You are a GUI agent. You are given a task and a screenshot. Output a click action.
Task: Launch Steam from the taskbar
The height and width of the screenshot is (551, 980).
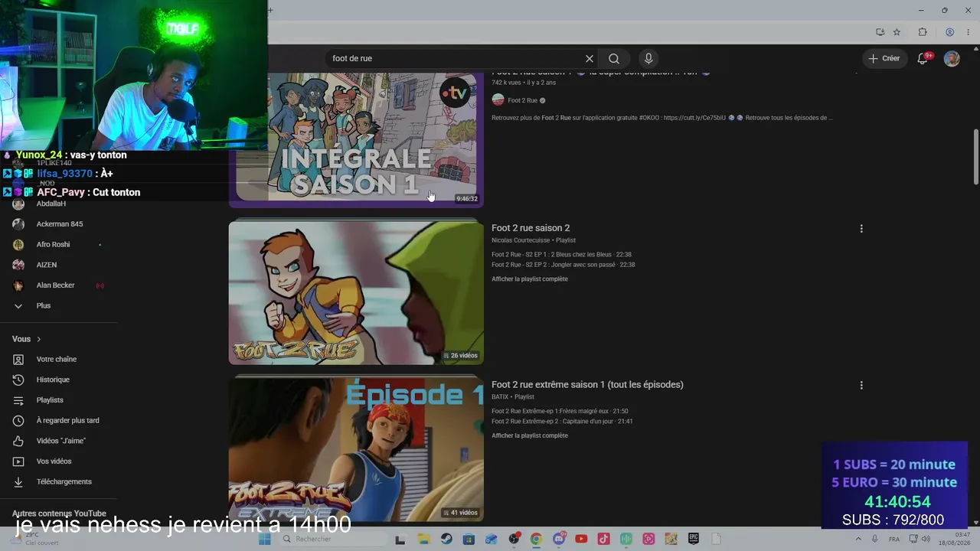[x=446, y=540]
